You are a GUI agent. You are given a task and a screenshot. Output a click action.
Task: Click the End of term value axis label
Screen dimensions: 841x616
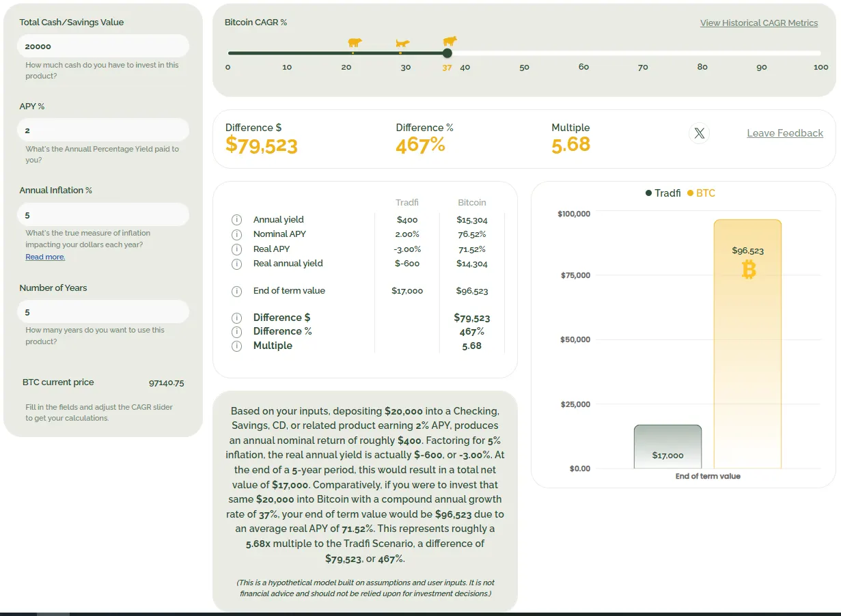708,476
